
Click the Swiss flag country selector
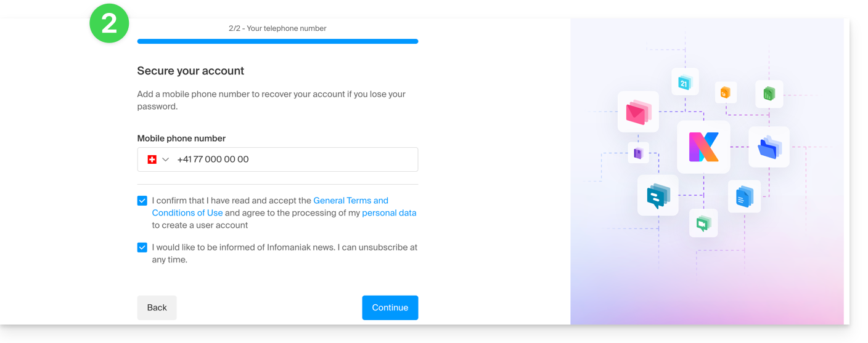pos(152,159)
